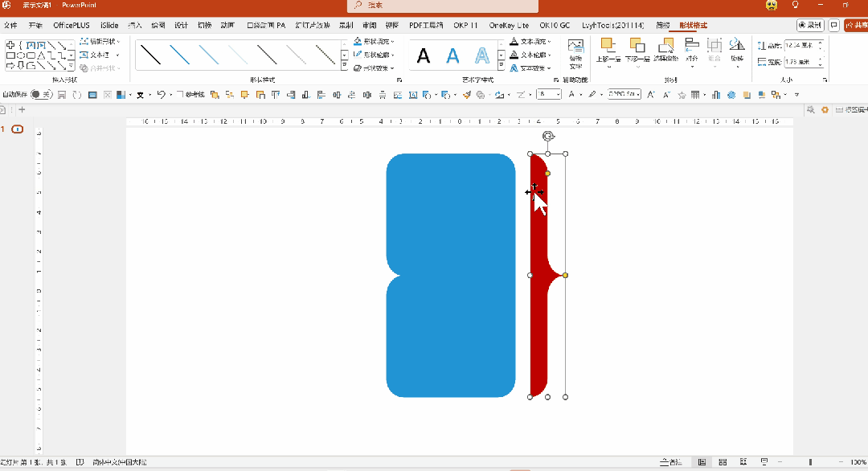
Task: Switch to the OfficePLUS tab
Action: [x=72, y=26]
